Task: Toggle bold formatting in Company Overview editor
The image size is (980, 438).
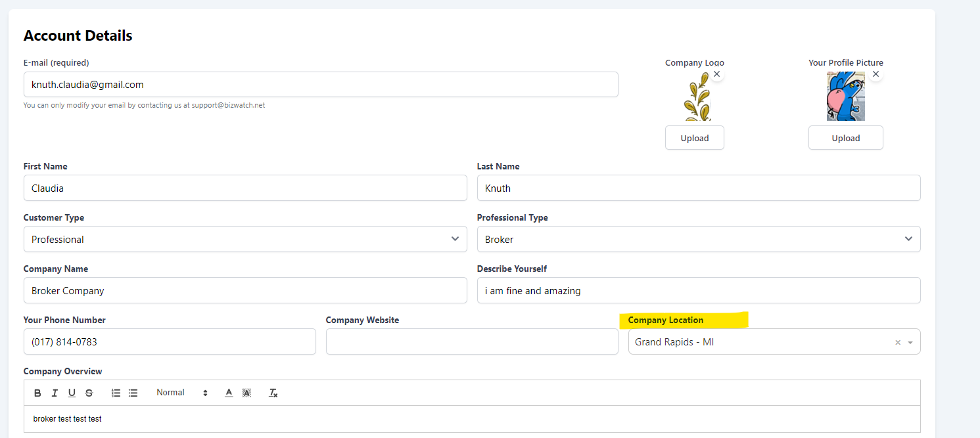Action: pos(37,393)
